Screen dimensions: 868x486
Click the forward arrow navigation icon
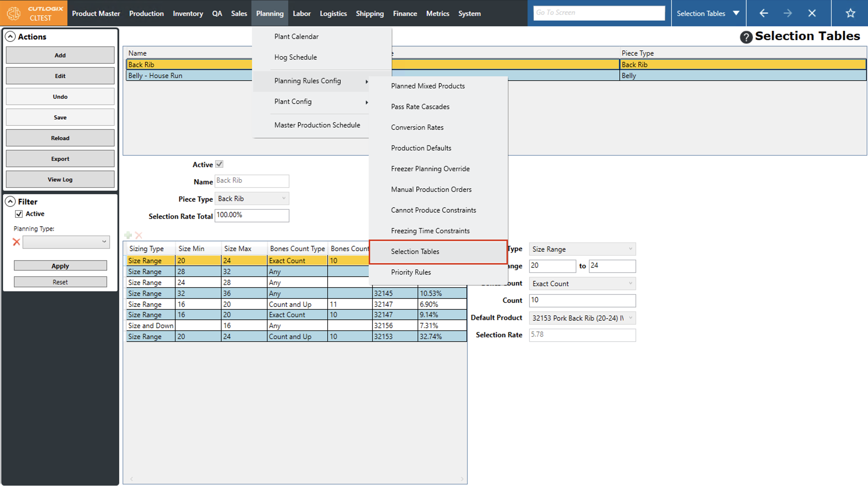[x=787, y=13]
